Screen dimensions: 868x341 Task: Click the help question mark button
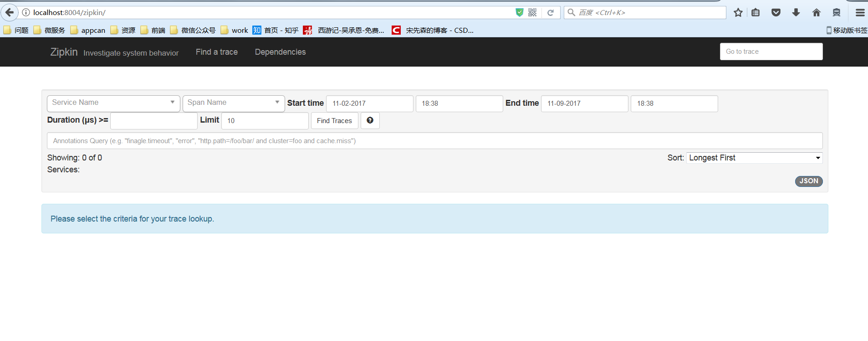pyautogui.click(x=370, y=120)
